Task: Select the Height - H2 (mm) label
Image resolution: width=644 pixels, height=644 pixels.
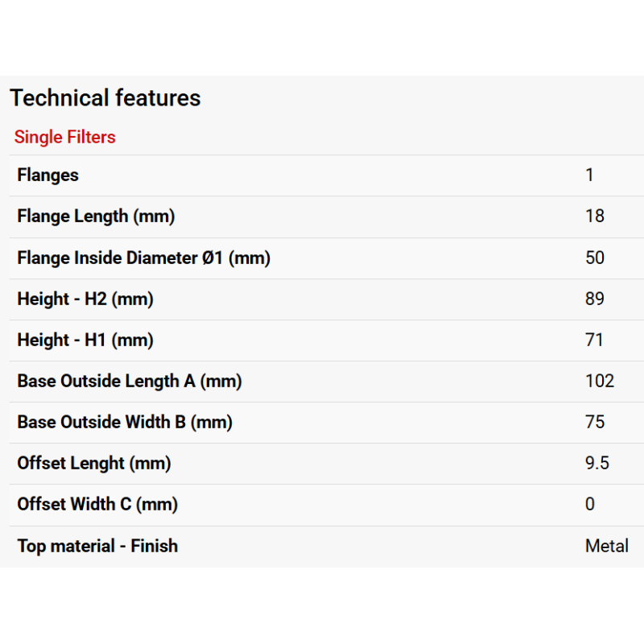Action: [x=85, y=299]
